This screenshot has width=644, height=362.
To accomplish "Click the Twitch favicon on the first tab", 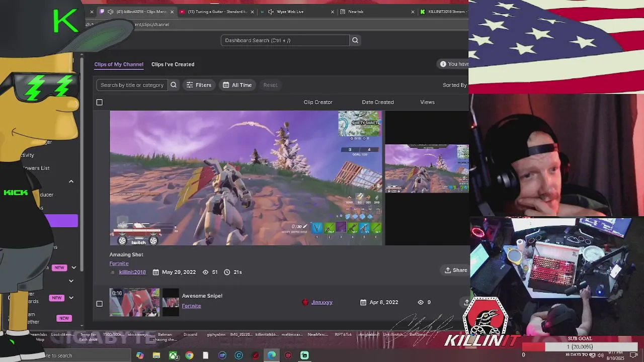I will pos(103,12).
